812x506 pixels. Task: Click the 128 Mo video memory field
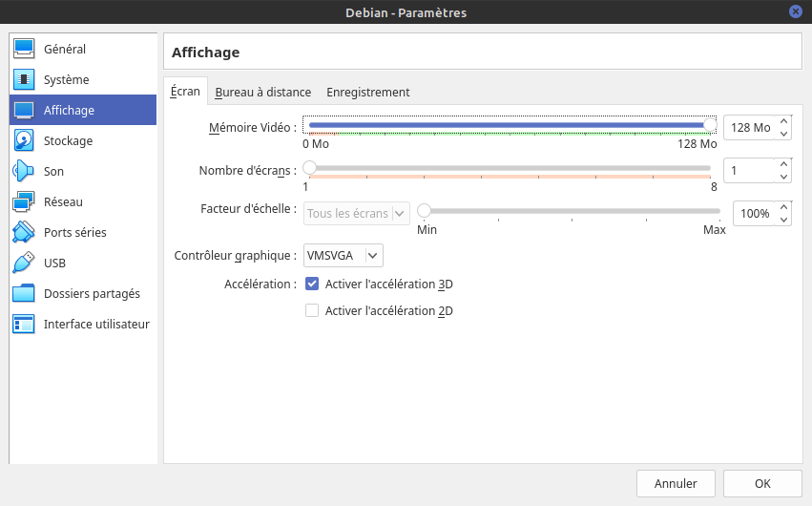tap(749, 127)
